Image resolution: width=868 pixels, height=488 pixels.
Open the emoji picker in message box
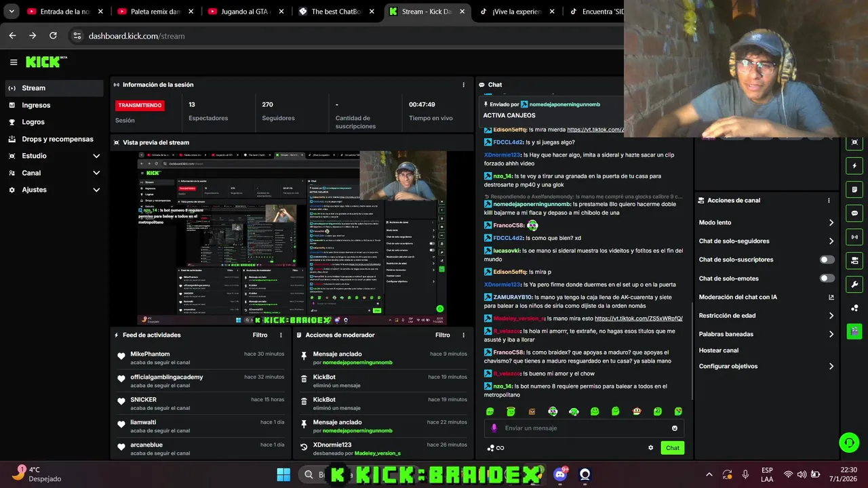(674, 428)
